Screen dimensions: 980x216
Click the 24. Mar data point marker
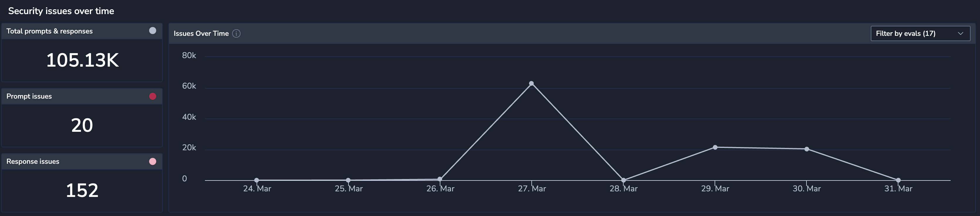pyautogui.click(x=256, y=180)
